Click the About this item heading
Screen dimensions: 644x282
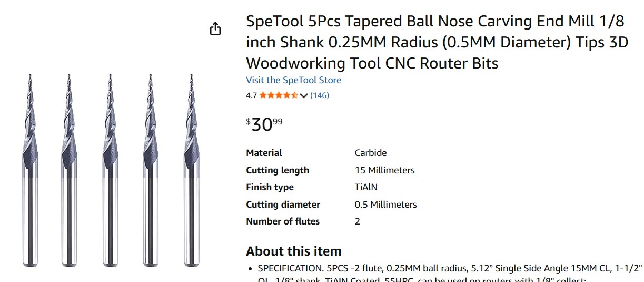294,251
